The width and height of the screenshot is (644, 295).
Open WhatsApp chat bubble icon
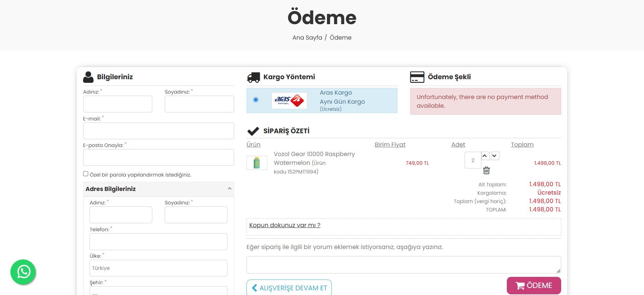pyautogui.click(x=23, y=272)
